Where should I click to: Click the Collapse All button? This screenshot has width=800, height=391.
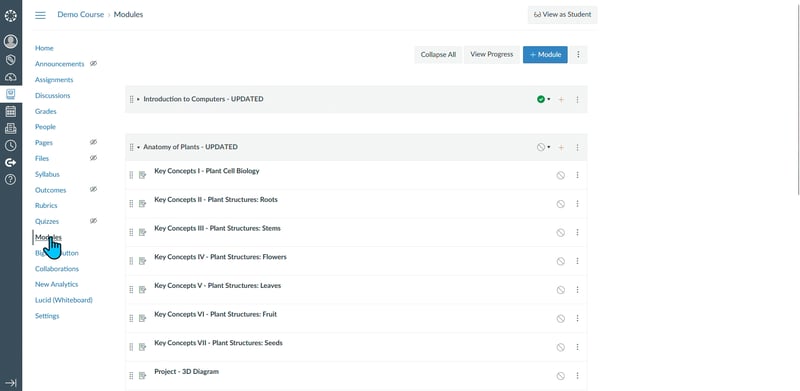[x=438, y=55]
